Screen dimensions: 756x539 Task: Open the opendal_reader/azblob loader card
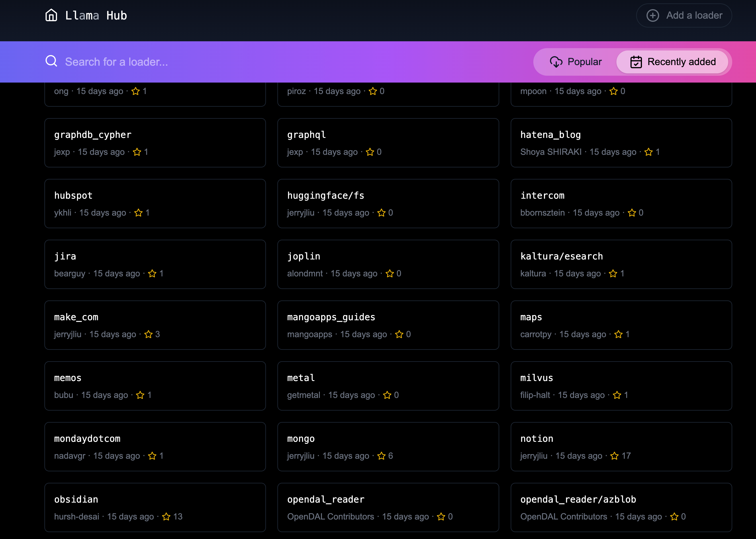tap(621, 507)
